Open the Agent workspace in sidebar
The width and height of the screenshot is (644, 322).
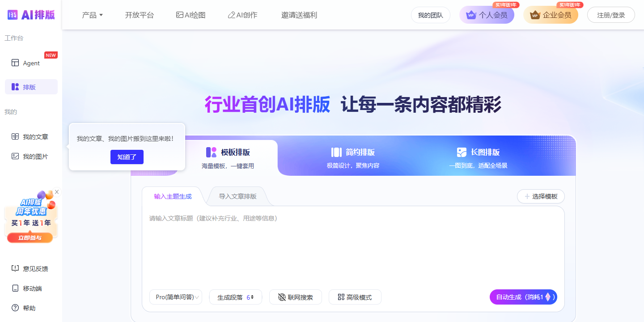point(31,63)
